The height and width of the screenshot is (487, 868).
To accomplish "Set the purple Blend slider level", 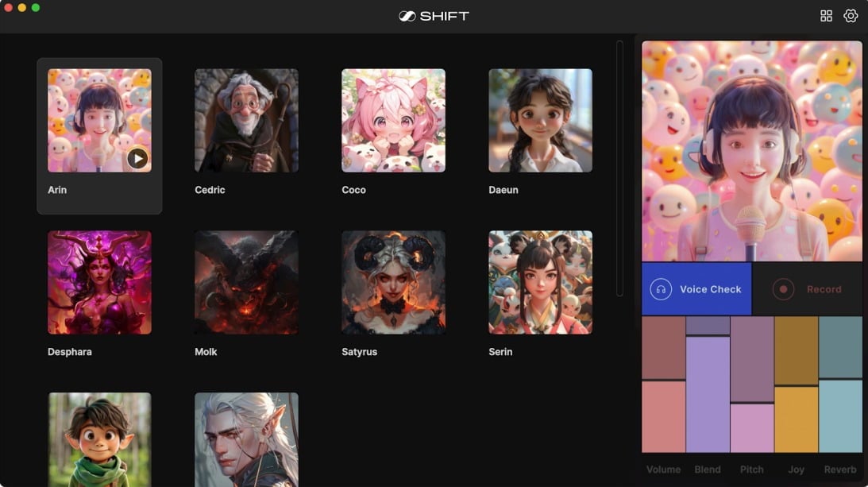I will pyautogui.click(x=708, y=385).
